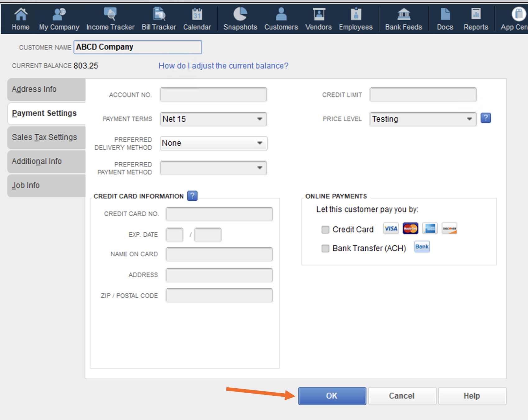Viewport: 528px width, 420px height.
Task: Click the Credit Limit input field
Action: [x=423, y=95]
